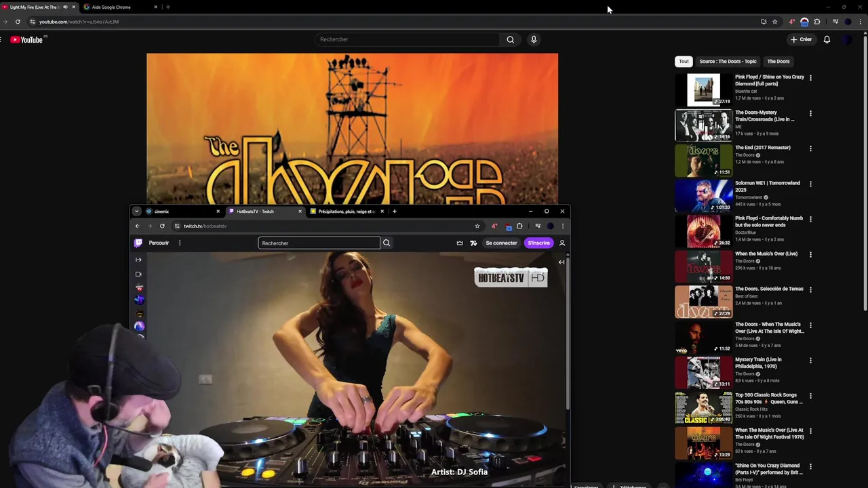This screenshot has height=488, width=868.
Task: Click the install app icon in YouTube address bar
Action: point(764,22)
